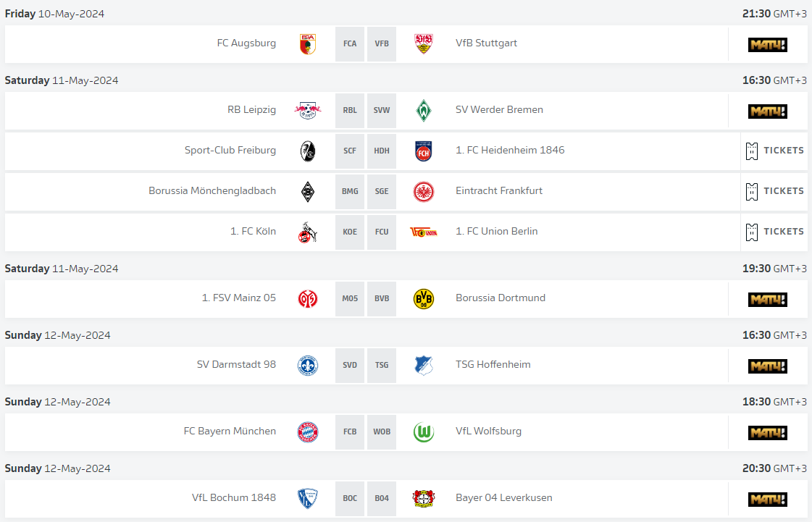Screen dimensions: 812x522
Task: Select the RB Leipzig logo
Action: (308, 110)
